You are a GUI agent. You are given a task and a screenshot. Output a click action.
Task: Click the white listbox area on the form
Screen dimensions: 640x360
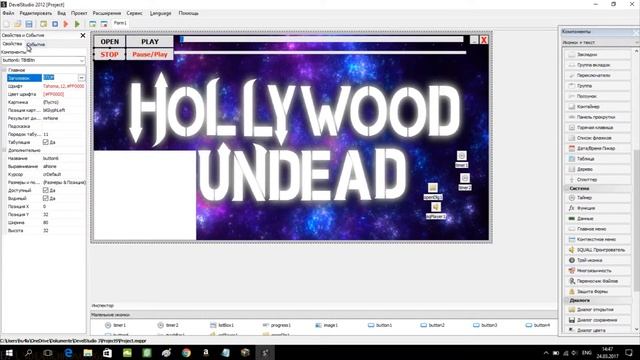pos(145,195)
